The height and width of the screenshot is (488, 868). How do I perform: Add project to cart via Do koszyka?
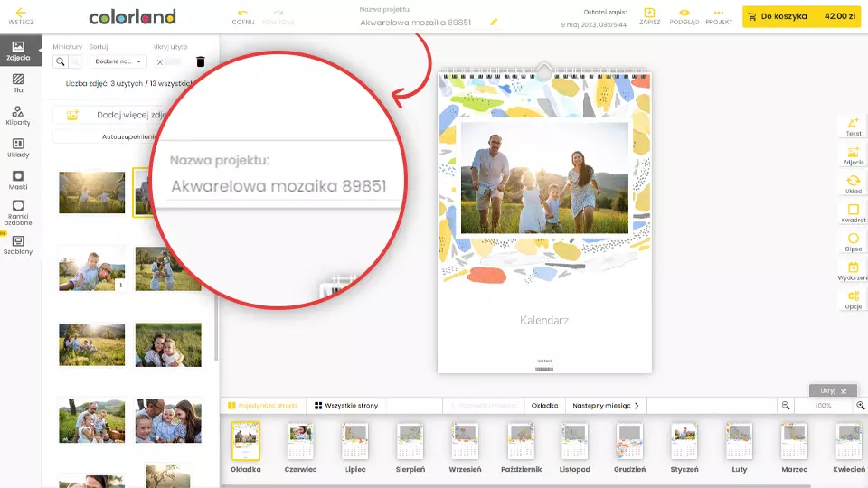(802, 16)
